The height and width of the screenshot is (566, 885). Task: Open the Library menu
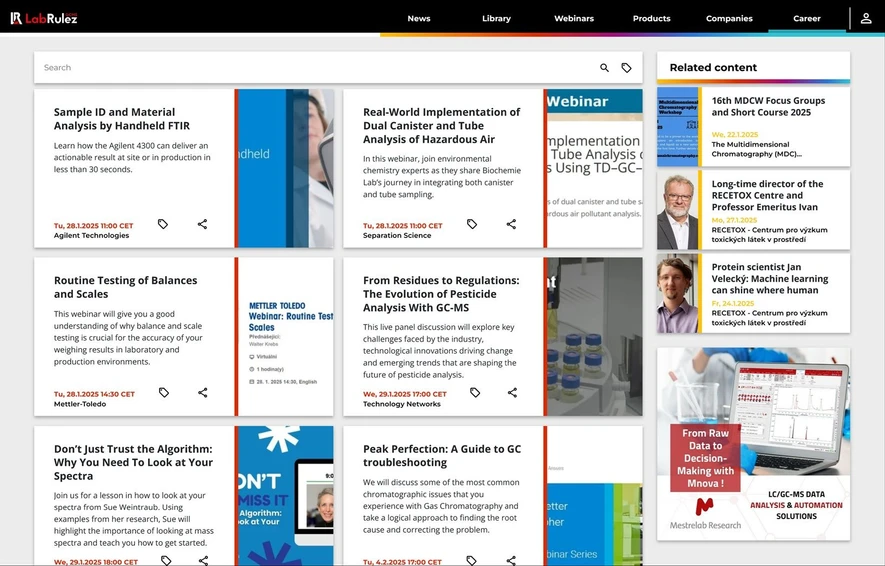[496, 18]
